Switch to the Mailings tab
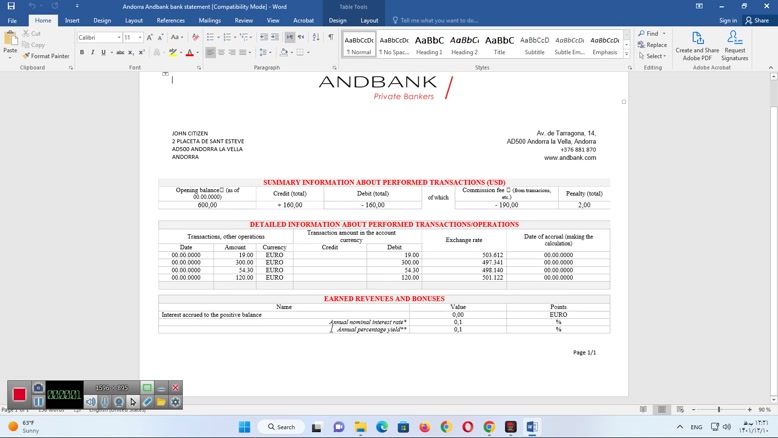778x438 pixels. 209,20
